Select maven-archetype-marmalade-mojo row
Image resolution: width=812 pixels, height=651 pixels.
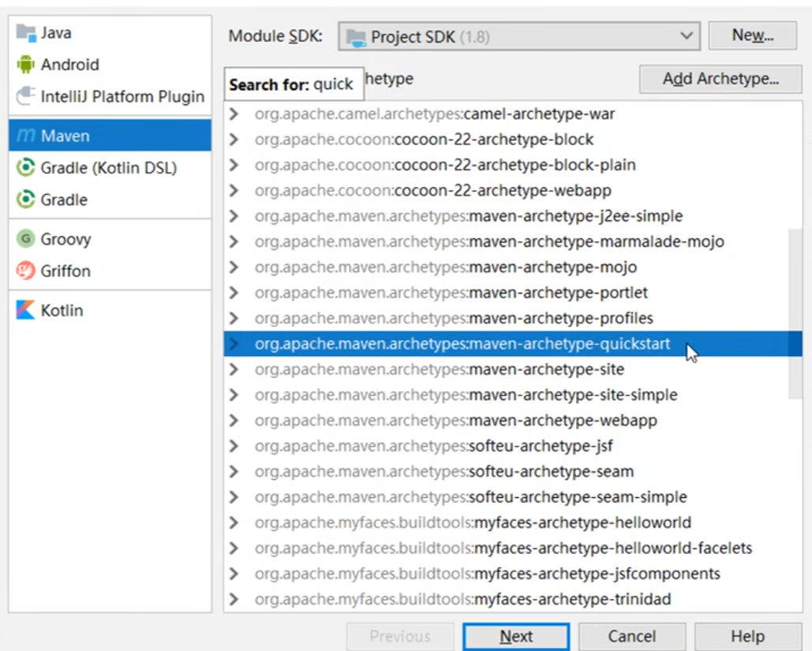[513, 241]
